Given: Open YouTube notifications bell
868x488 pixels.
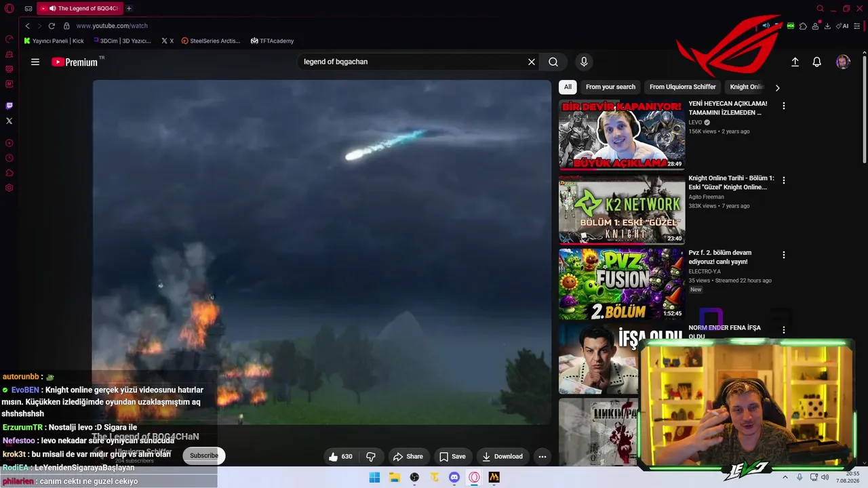Looking at the screenshot, I should click(x=817, y=62).
